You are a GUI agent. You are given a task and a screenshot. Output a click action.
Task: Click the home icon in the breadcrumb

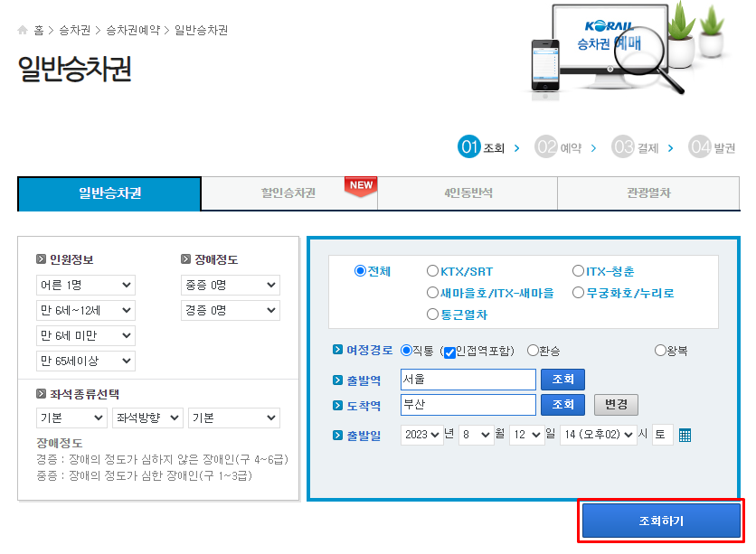(x=23, y=30)
